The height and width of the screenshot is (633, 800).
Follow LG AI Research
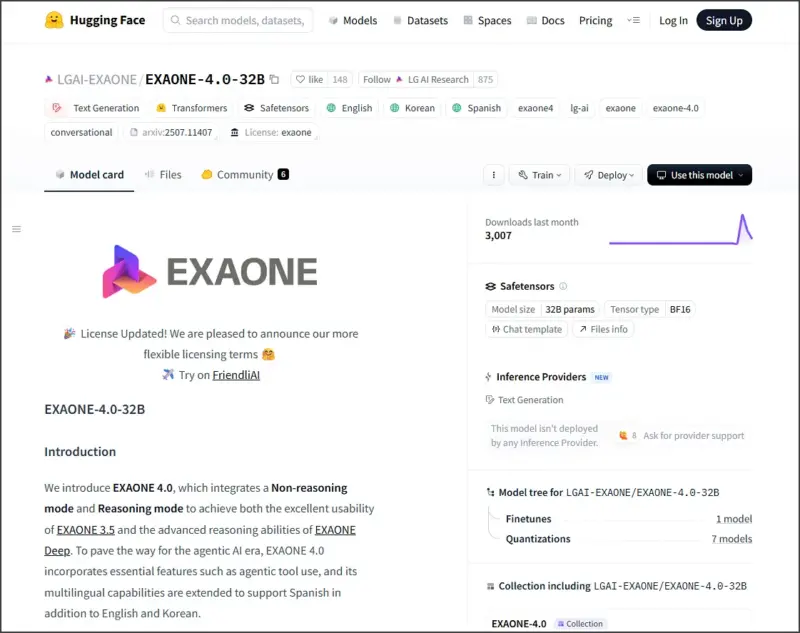tap(415, 80)
